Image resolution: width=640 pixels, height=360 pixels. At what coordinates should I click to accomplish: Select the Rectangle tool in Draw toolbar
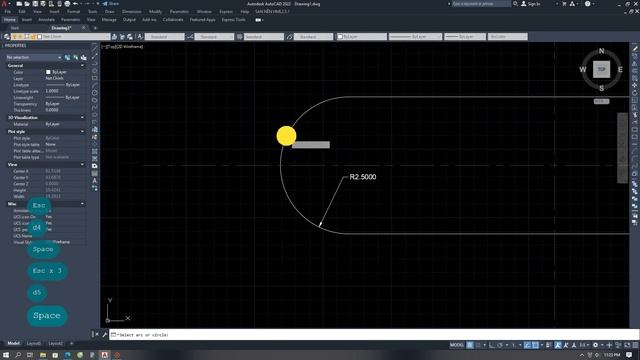(95, 78)
